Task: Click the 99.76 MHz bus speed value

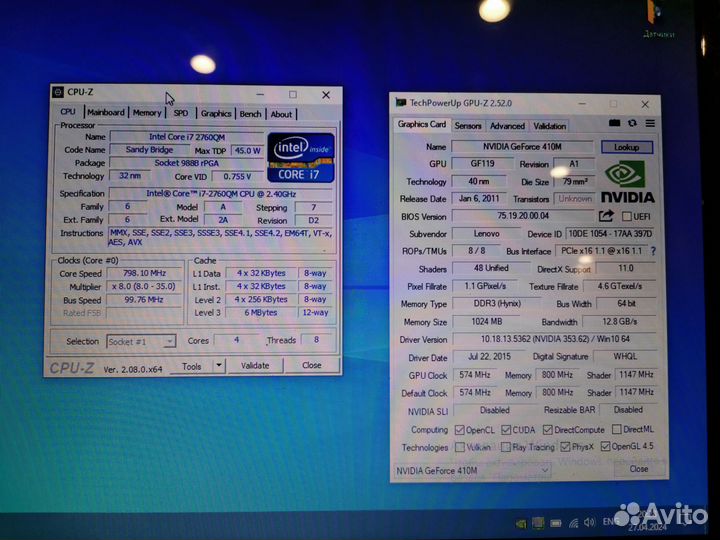Action: [x=144, y=300]
